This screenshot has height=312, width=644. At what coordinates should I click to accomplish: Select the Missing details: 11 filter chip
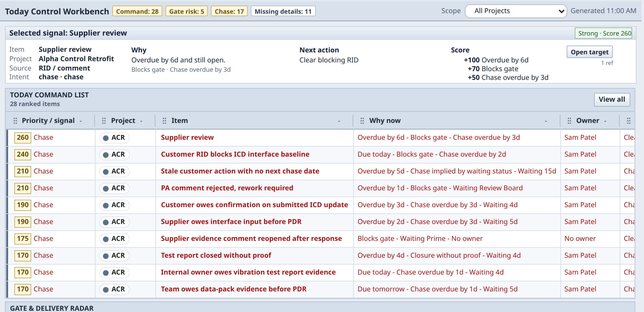pos(283,11)
